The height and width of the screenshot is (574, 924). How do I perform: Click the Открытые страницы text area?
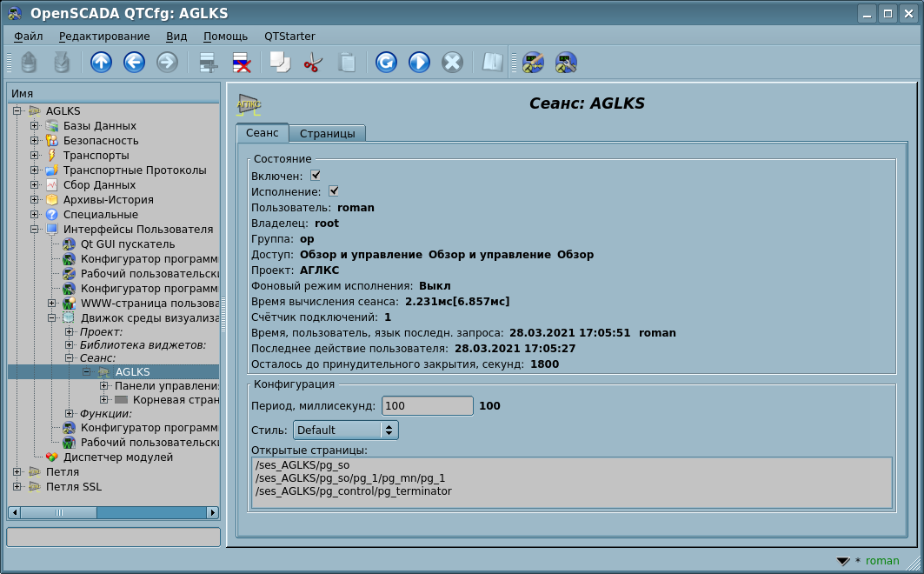click(572, 483)
